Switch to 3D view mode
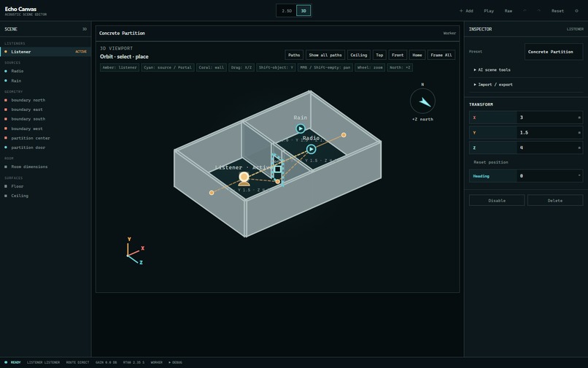 (x=303, y=11)
